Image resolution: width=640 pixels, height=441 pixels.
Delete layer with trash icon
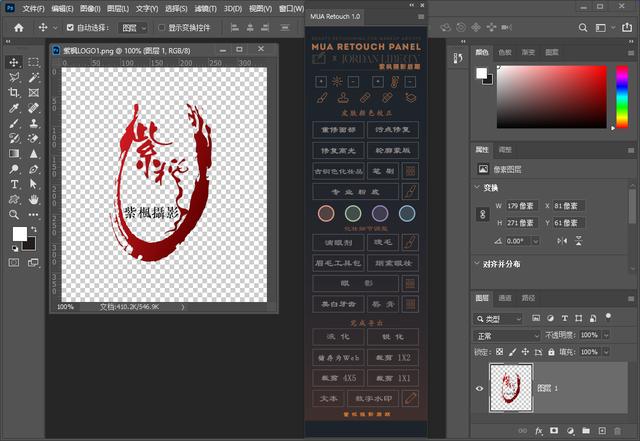click(x=618, y=431)
